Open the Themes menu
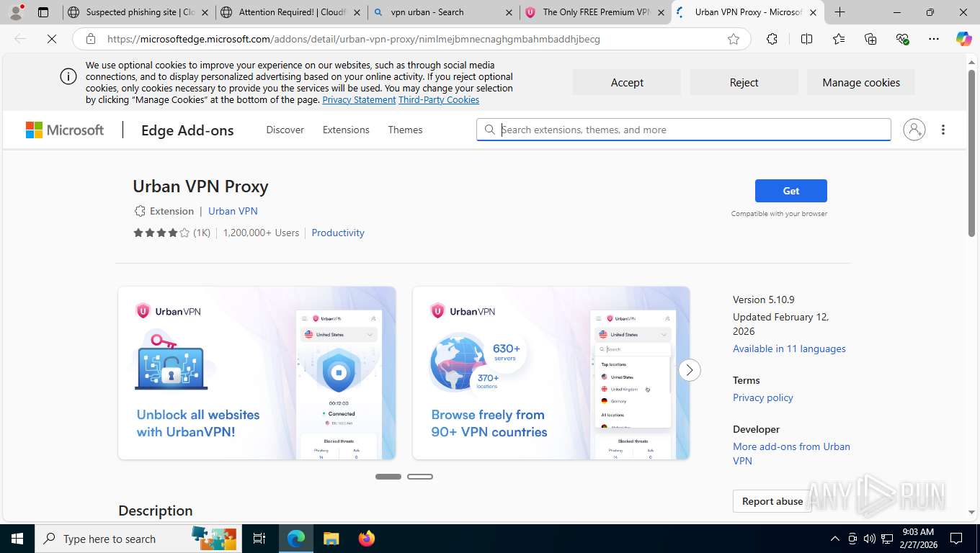Screen dimensions: 980x553 point(405,130)
